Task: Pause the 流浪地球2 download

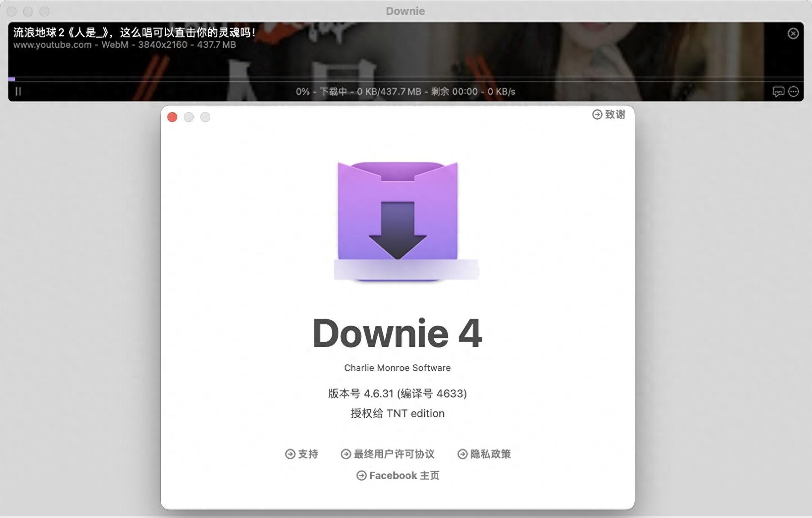Action: click(x=18, y=91)
